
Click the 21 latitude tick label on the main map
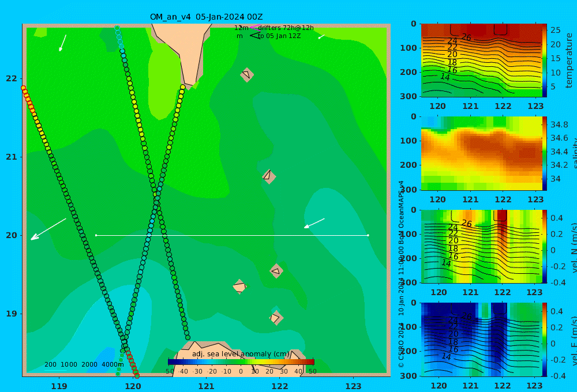tap(12, 157)
